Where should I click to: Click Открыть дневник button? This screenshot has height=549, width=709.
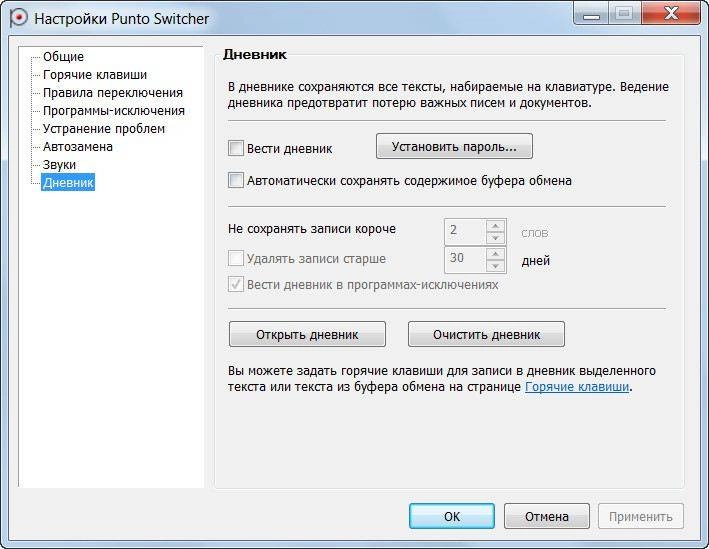click(x=307, y=335)
